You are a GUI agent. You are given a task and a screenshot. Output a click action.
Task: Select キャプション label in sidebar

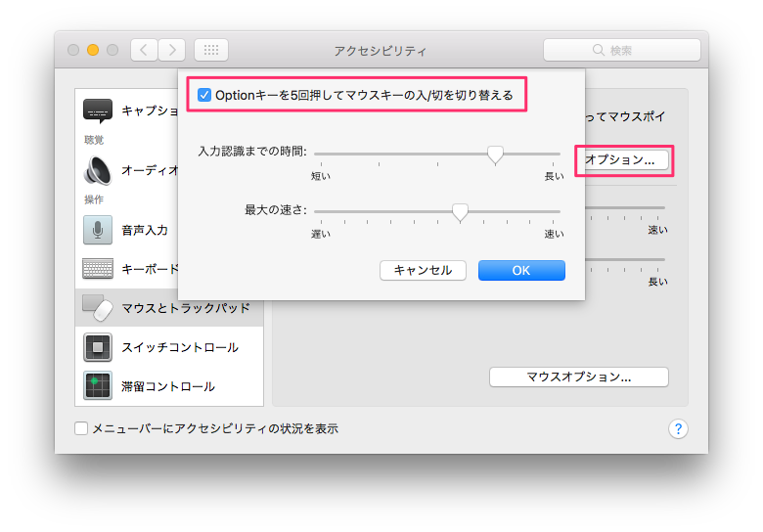point(150,111)
